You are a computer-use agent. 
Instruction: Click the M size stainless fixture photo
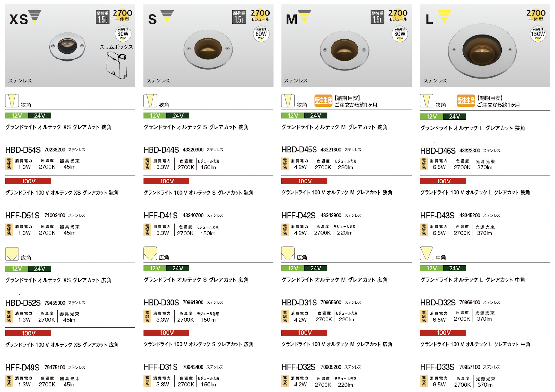344,50
